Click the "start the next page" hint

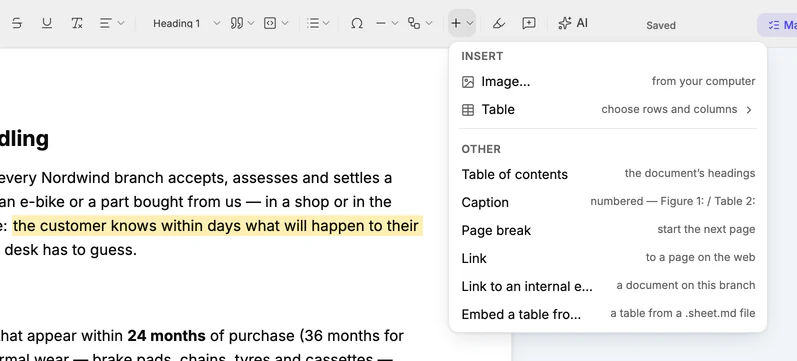[706, 229]
